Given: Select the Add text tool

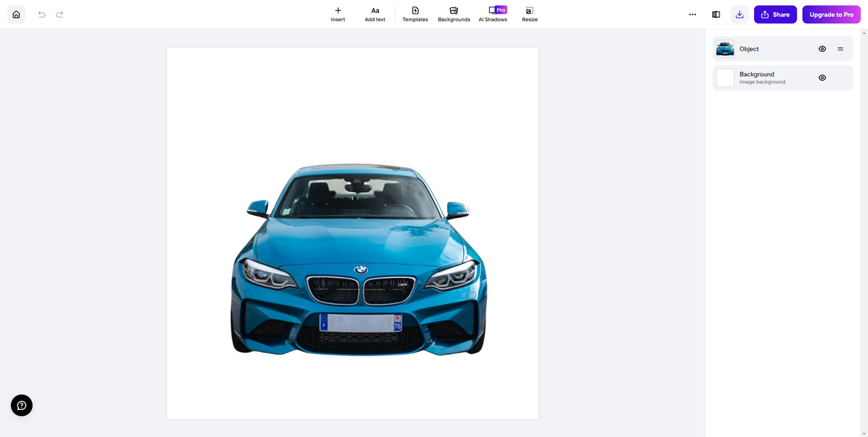Looking at the screenshot, I should [x=375, y=14].
